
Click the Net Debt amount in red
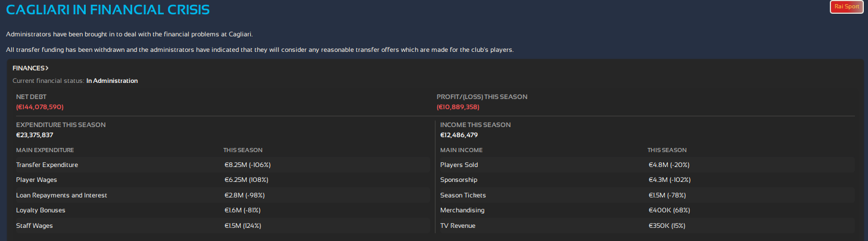39,107
